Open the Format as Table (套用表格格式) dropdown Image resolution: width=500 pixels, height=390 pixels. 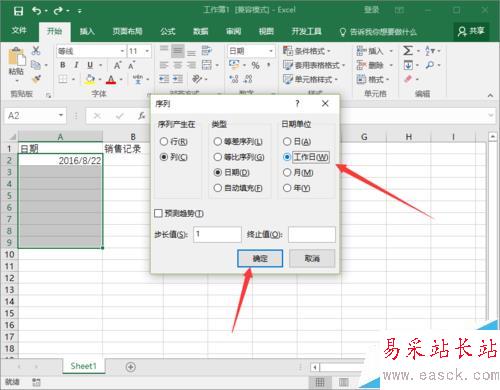(314, 65)
